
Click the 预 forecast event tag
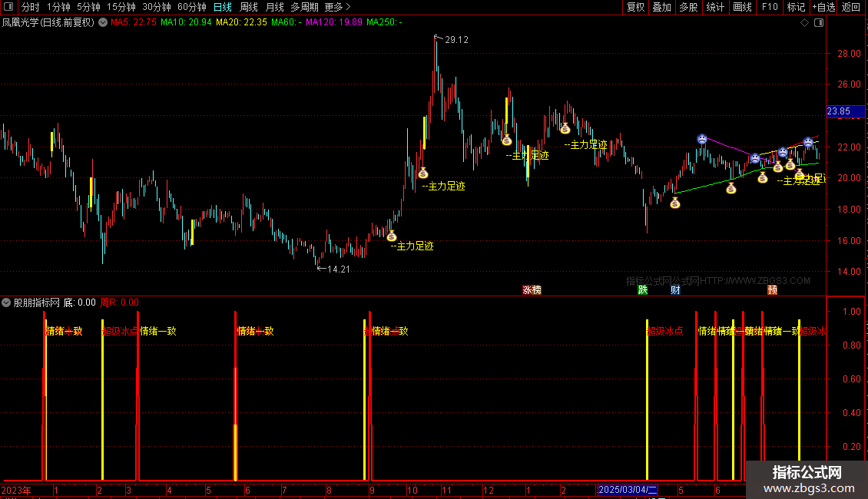[x=772, y=290]
